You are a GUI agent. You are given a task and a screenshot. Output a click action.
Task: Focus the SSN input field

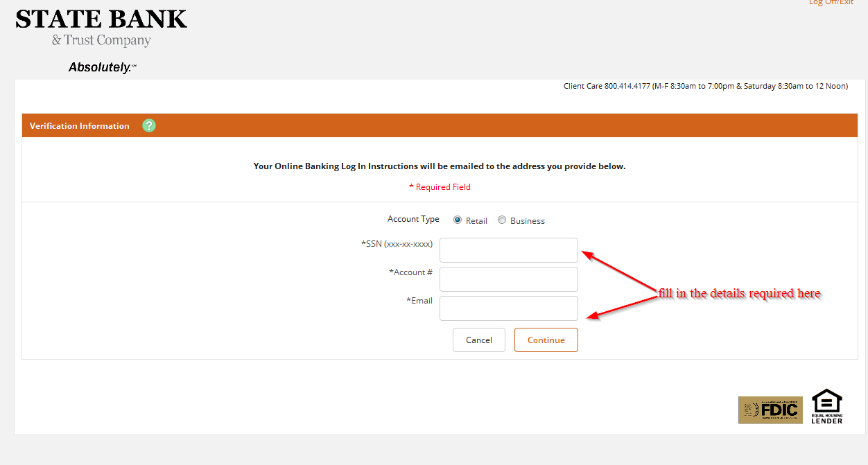tap(509, 250)
